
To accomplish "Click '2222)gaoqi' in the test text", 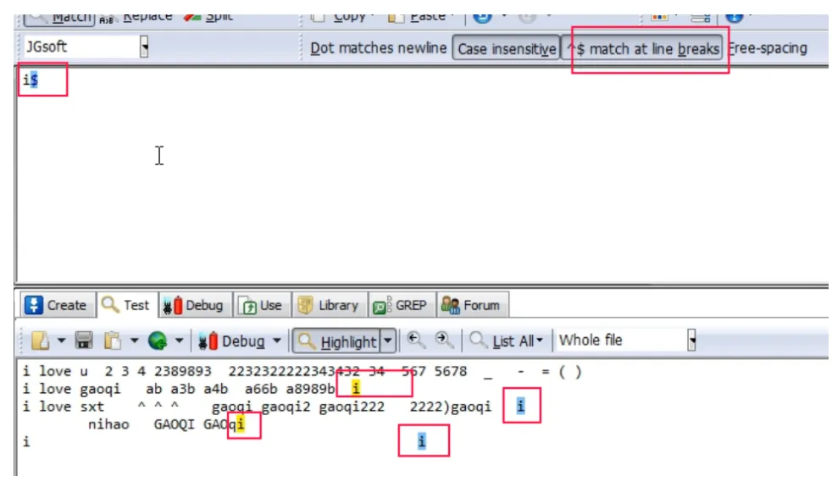I will (451, 407).
